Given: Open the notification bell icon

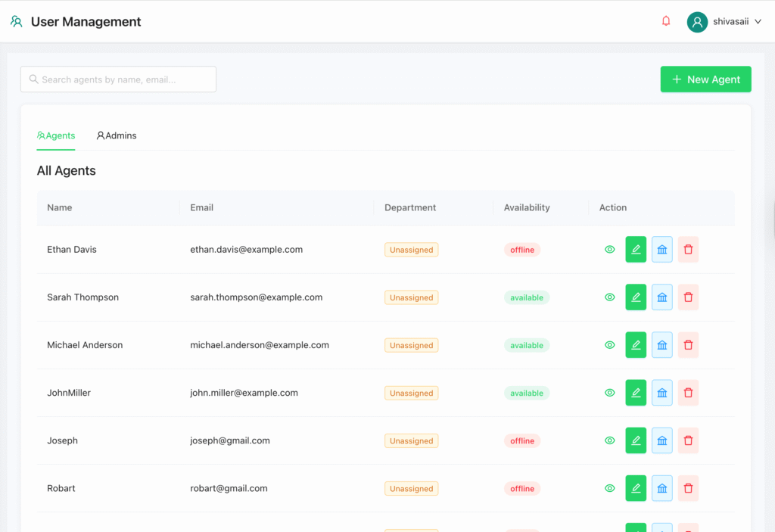Looking at the screenshot, I should tap(666, 21).
